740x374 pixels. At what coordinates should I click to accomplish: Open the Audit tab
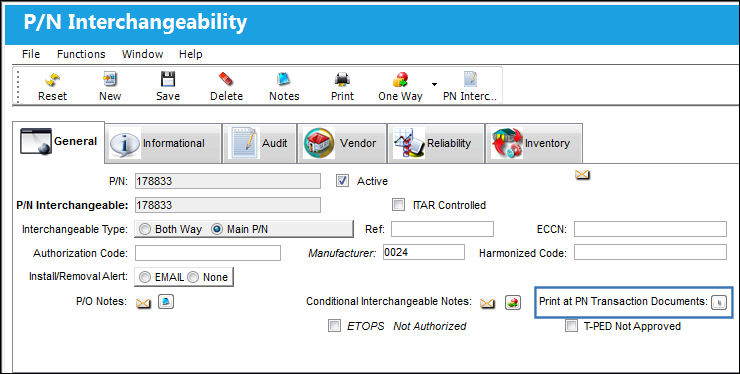260,143
